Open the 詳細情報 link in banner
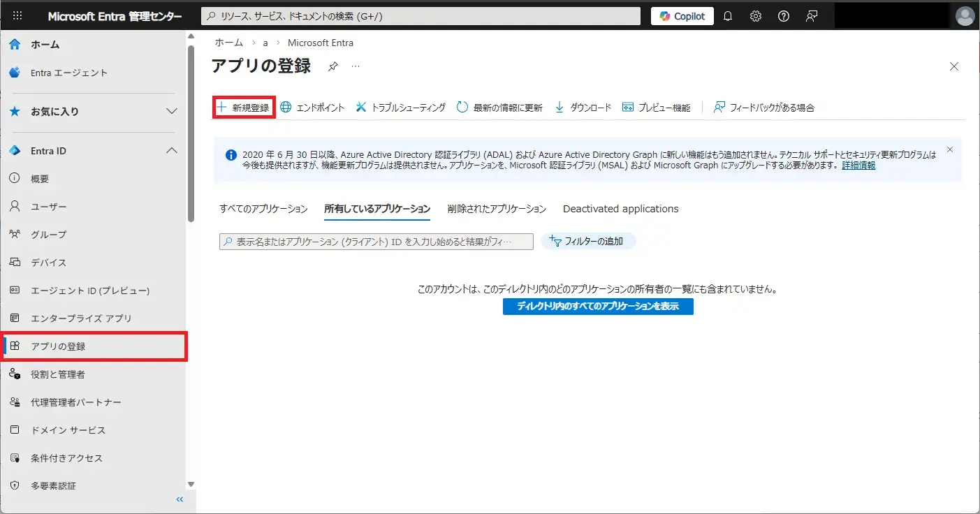This screenshot has width=980, height=514. pyautogui.click(x=858, y=166)
